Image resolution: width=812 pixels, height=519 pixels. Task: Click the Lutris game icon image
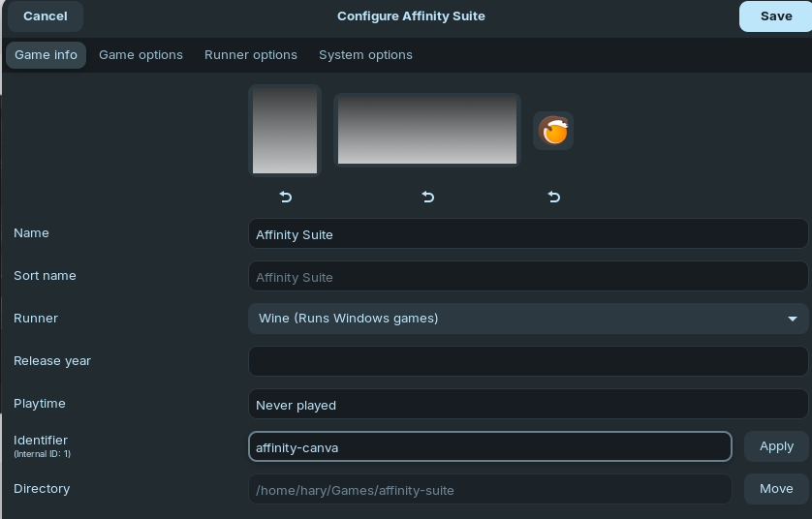click(553, 131)
